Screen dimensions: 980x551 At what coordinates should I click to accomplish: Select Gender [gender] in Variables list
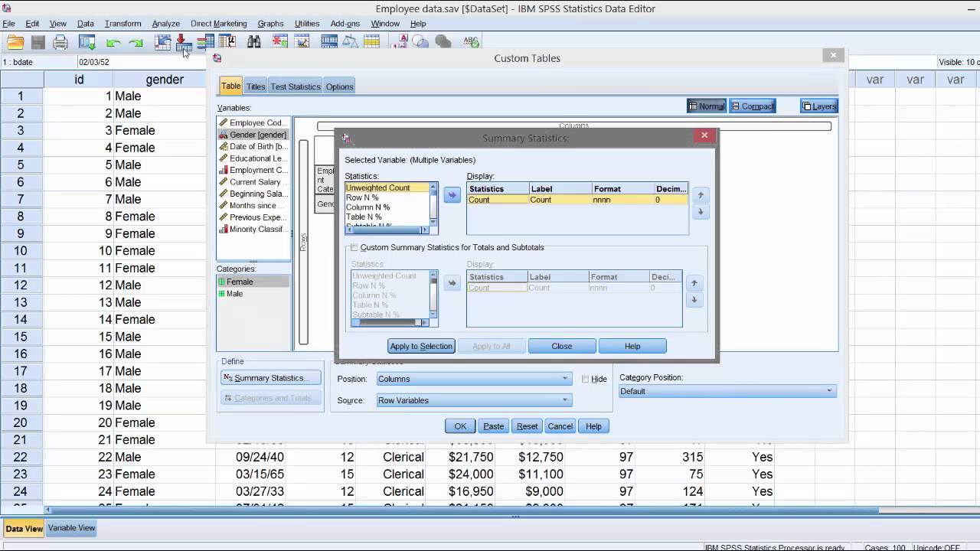tap(253, 135)
